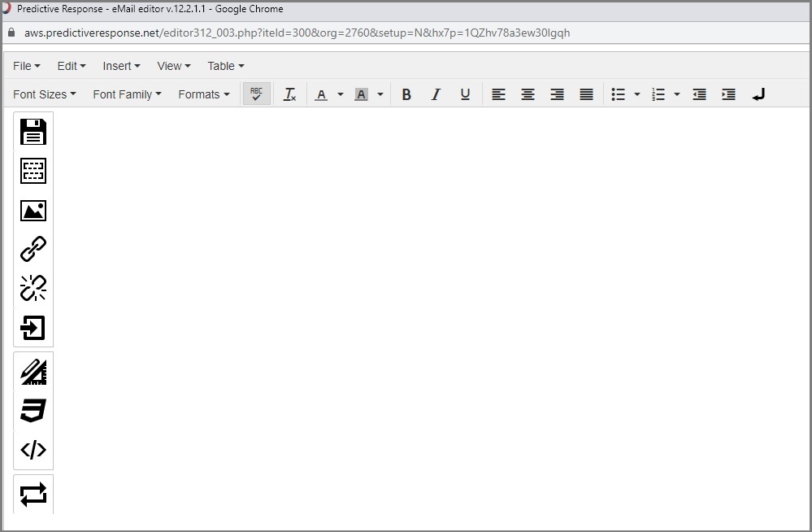Click the looping arrows icon in sidebar
Image resolution: width=812 pixels, height=532 pixels.
point(33,494)
